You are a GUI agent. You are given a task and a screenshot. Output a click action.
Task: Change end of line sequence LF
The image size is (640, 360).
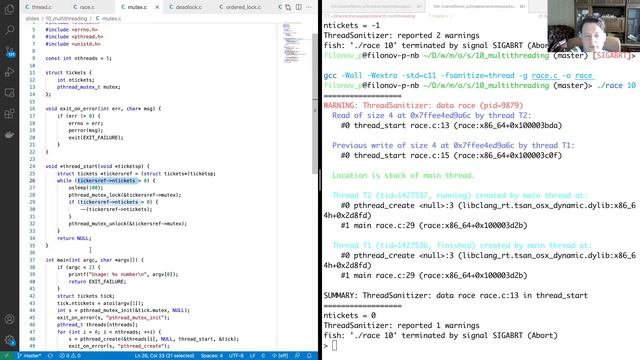(x=252, y=356)
